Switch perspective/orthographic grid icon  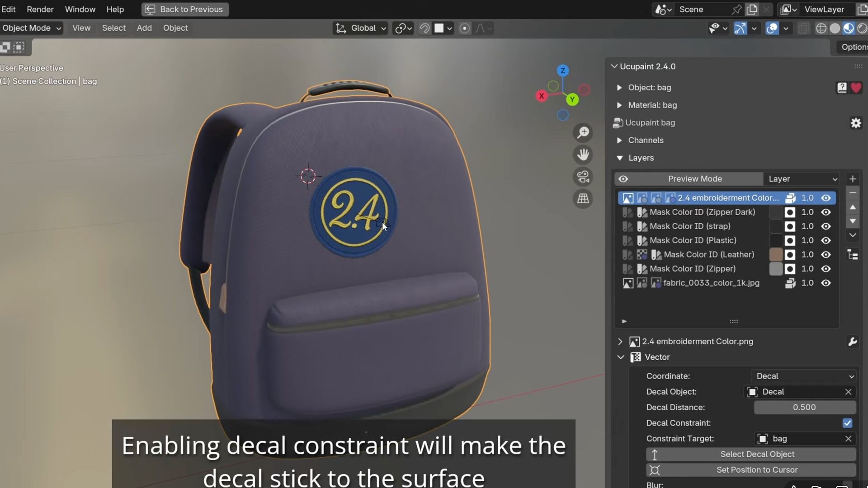coord(583,199)
